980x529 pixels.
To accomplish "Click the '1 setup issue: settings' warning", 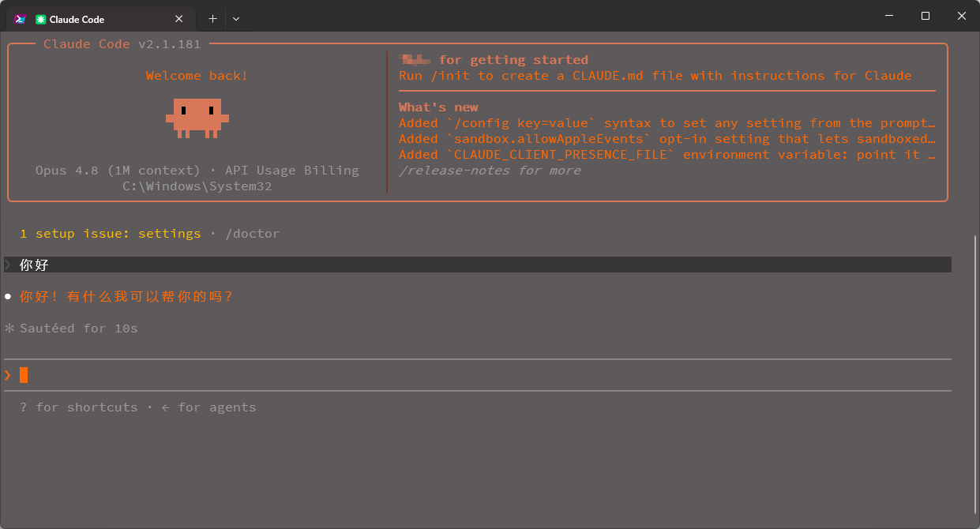I will pyautogui.click(x=111, y=234).
